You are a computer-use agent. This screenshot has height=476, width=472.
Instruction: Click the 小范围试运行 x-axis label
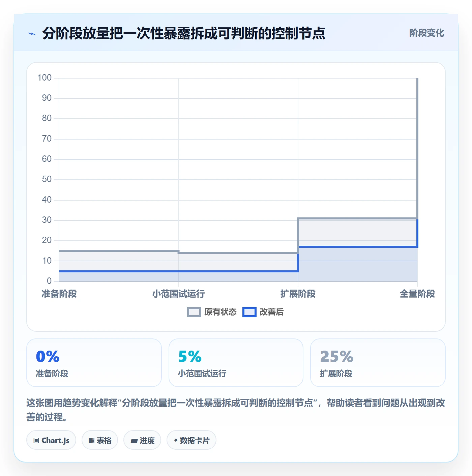[x=179, y=294]
